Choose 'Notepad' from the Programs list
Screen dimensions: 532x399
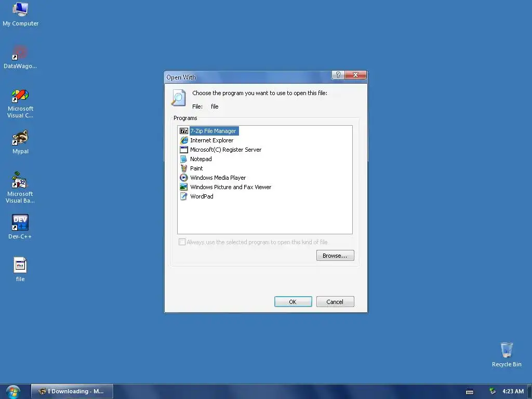[x=201, y=159]
